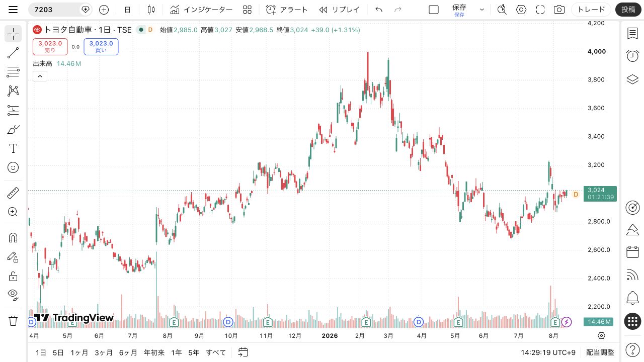This screenshot has width=644, height=362.
Task: Toggle hide all drawings eye icon
Action: point(13,295)
